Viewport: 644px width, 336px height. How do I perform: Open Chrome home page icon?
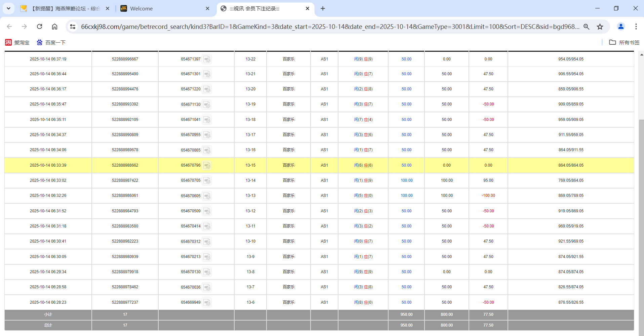click(54, 27)
